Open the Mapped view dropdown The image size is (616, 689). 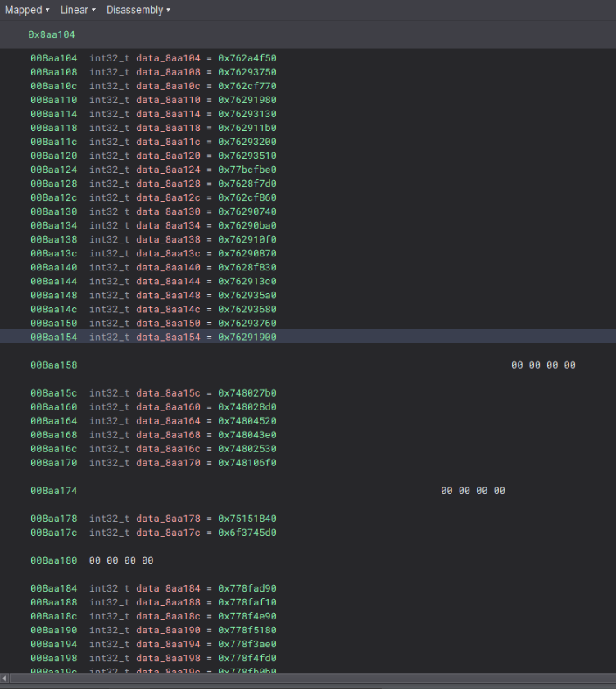27,10
